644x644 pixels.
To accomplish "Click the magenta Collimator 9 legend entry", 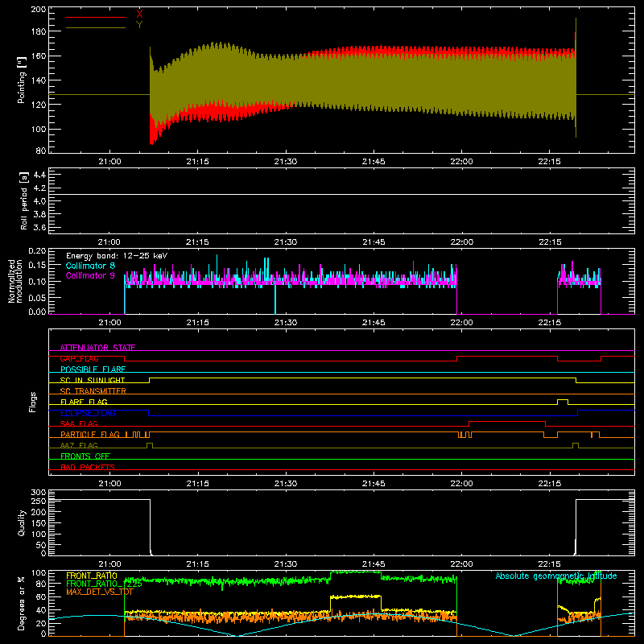I will coord(90,275).
